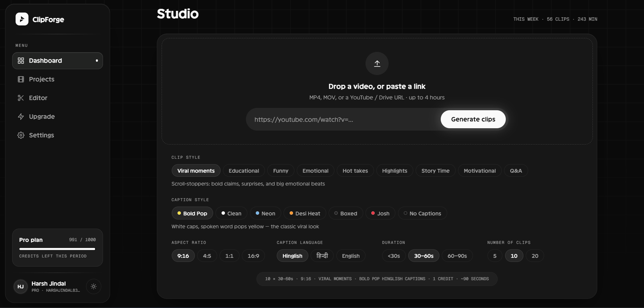The width and height of the screenshot is (644, 308).
Task: Click the '991 / 1000' credits count
Action: pyautogui.click(x=82, y=239)
